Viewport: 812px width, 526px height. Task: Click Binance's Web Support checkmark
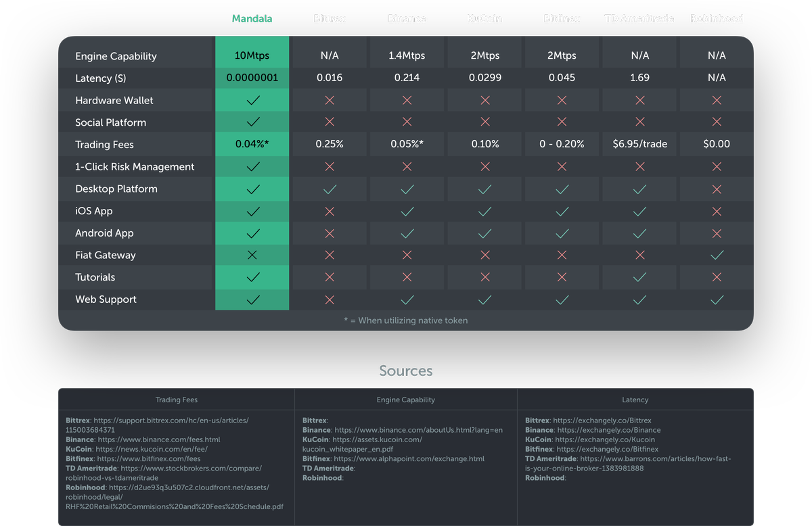coord(407,300)
